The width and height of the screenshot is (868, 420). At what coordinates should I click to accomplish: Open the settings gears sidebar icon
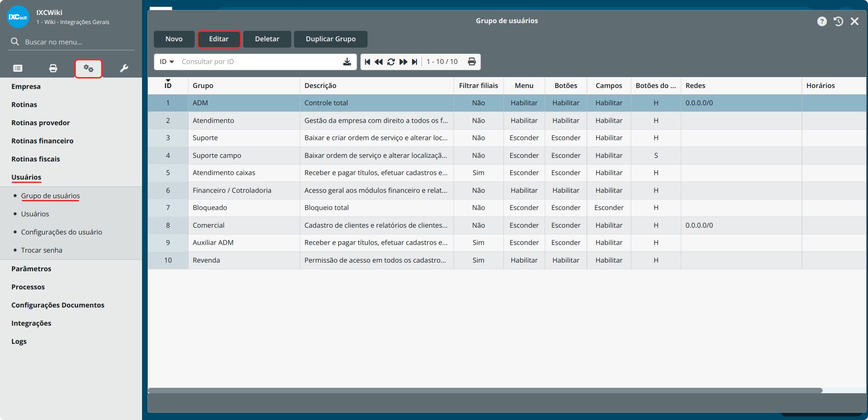[88, 68]
